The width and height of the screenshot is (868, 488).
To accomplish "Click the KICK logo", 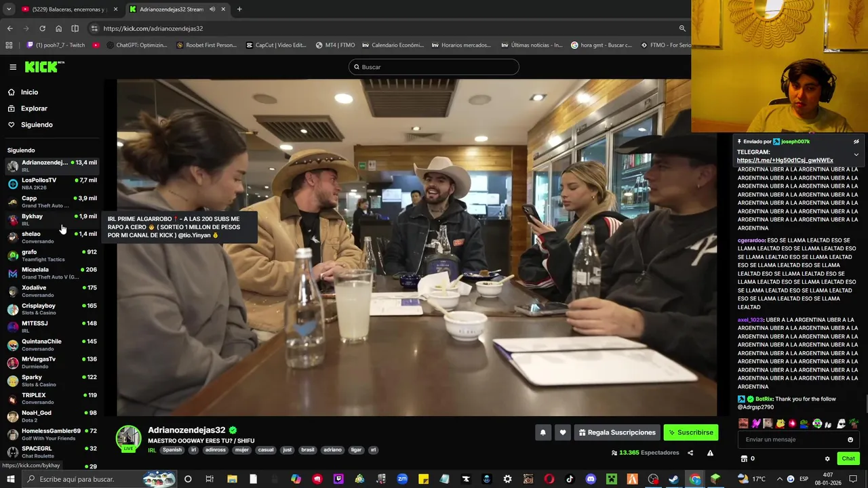I will coord(44,66).
